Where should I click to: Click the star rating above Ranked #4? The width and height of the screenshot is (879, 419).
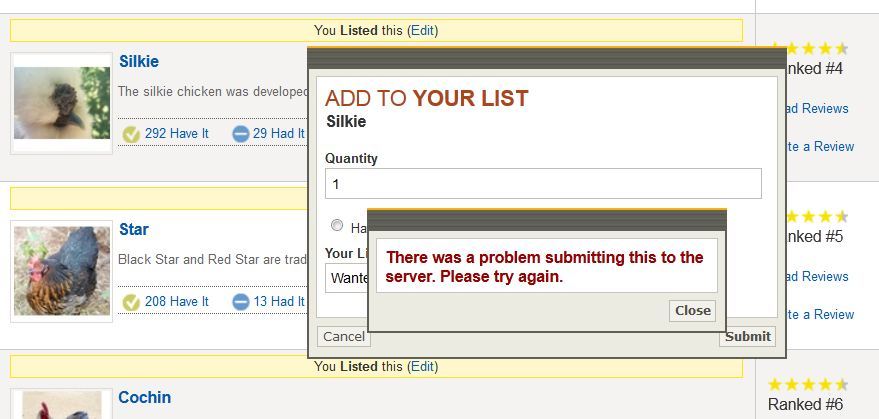tap(810, 48)
